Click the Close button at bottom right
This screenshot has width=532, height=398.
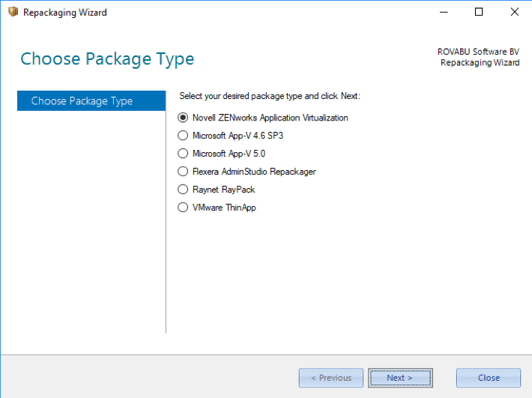pos(489,378)
